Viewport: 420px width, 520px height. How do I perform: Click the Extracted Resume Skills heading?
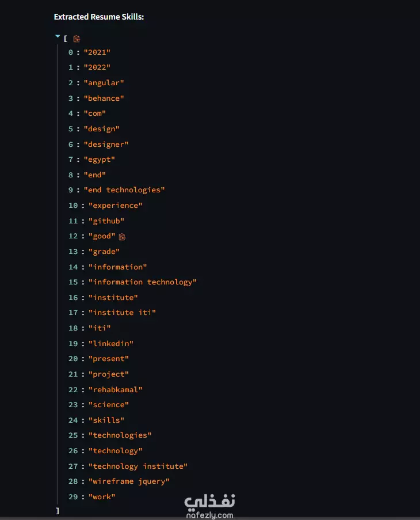pos(99,17)
